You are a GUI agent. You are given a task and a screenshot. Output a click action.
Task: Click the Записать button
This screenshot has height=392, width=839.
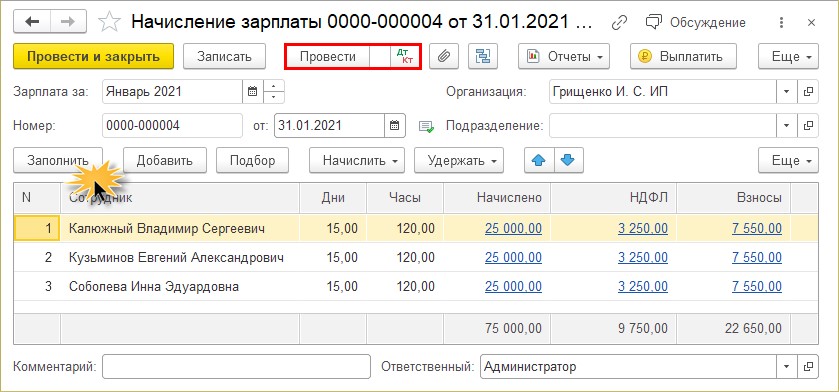pos(224,56)
